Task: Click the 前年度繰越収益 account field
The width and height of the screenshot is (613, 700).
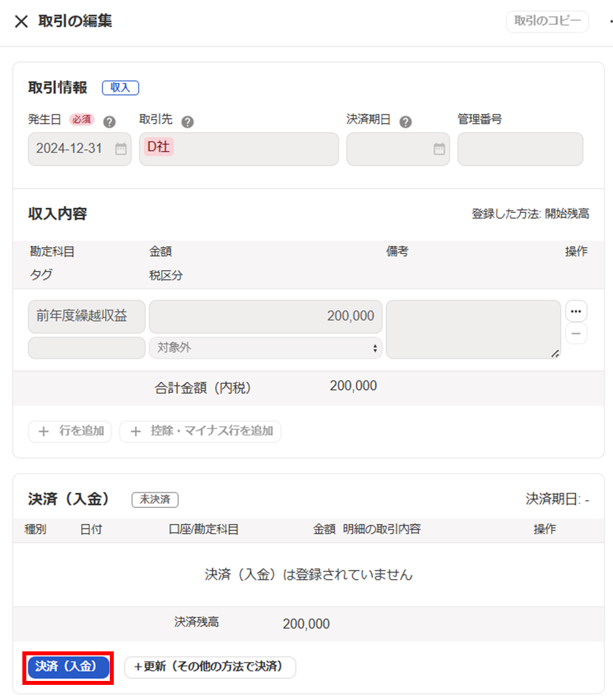Action: pyautogui.click(x=86, y=317)
